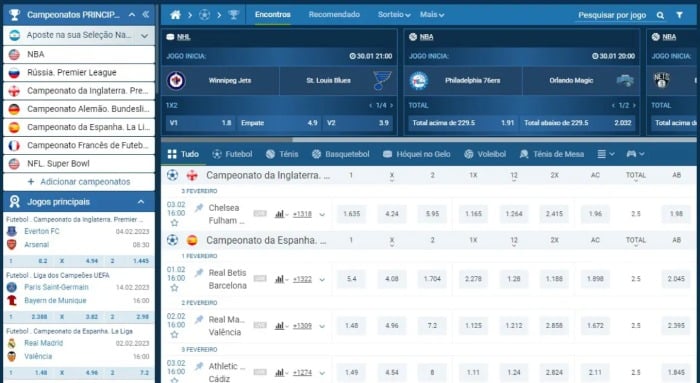Collapse the Campeonatos PRINCIPAIS panel

click(132, 15)
